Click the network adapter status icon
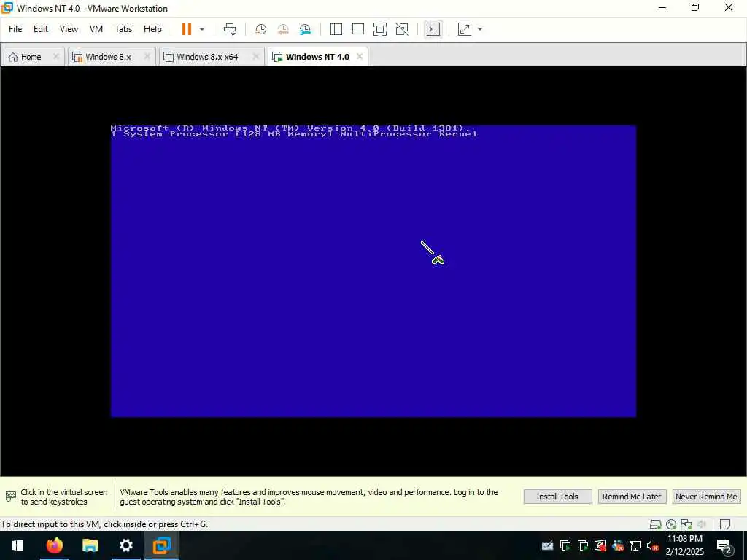 pyautogui.click(x=686, y=524)
